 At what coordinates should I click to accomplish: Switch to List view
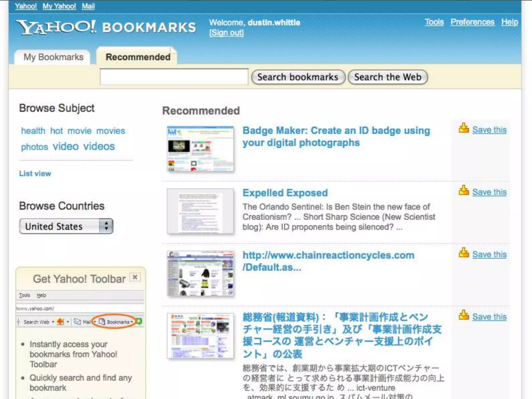tap(35, 174)
